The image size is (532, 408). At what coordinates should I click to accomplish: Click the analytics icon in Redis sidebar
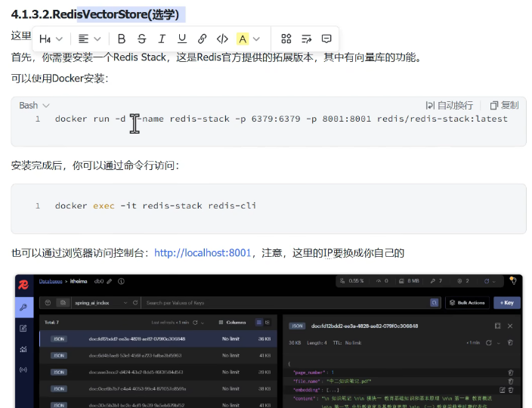pyautogui.click(x=23, y=349)
